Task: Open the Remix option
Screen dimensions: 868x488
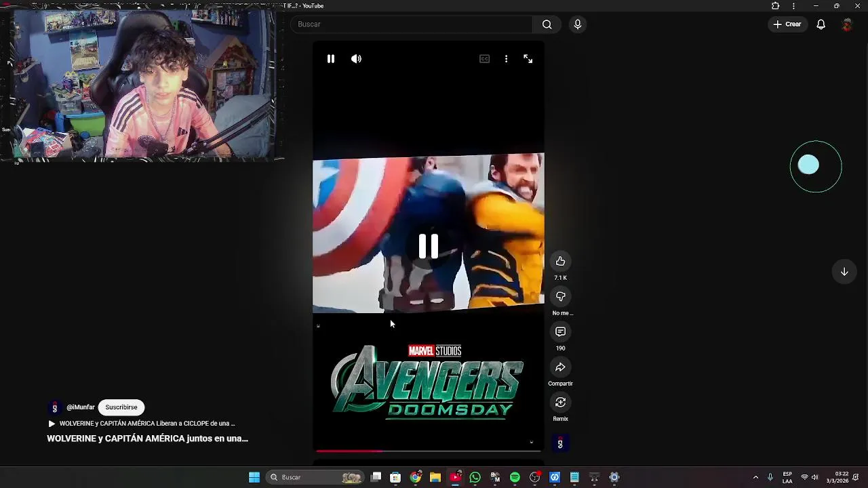Action: (x=560, y=403)
